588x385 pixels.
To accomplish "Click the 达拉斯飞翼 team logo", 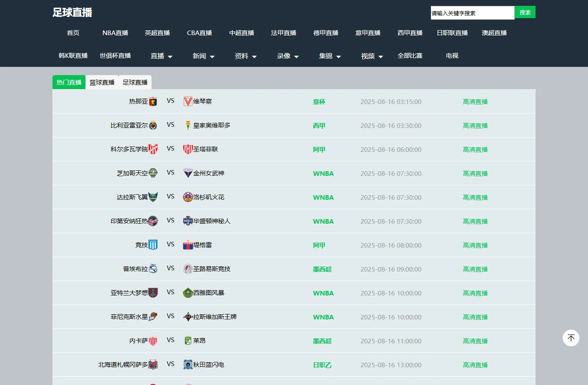I will (x=153, y=197).
